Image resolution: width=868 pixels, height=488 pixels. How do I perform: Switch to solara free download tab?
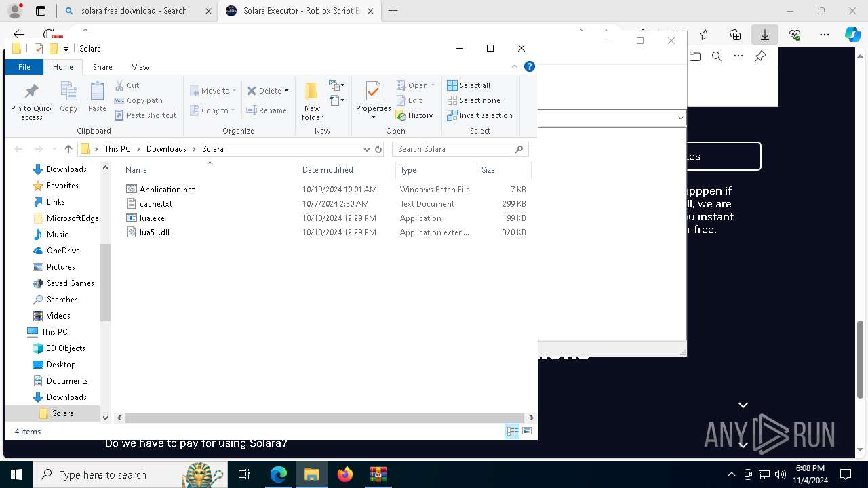[134, 11]
